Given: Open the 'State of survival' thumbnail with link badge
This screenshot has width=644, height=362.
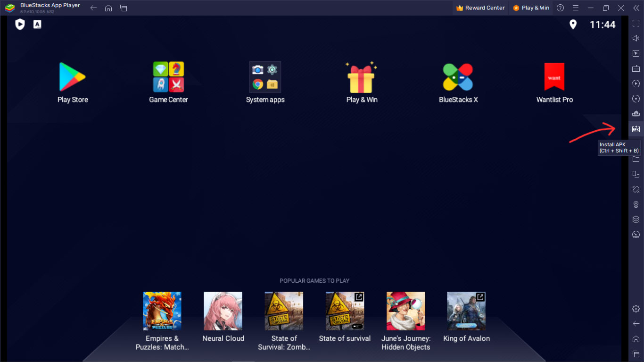Looking at the screenshot, I should pos(345,311).
